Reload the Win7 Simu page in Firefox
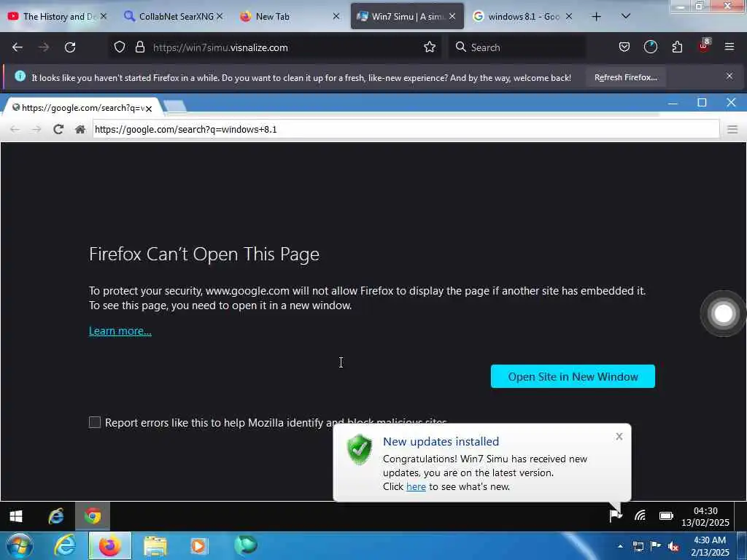The width and height of the screenshot is (747, 560). (70, 47)
